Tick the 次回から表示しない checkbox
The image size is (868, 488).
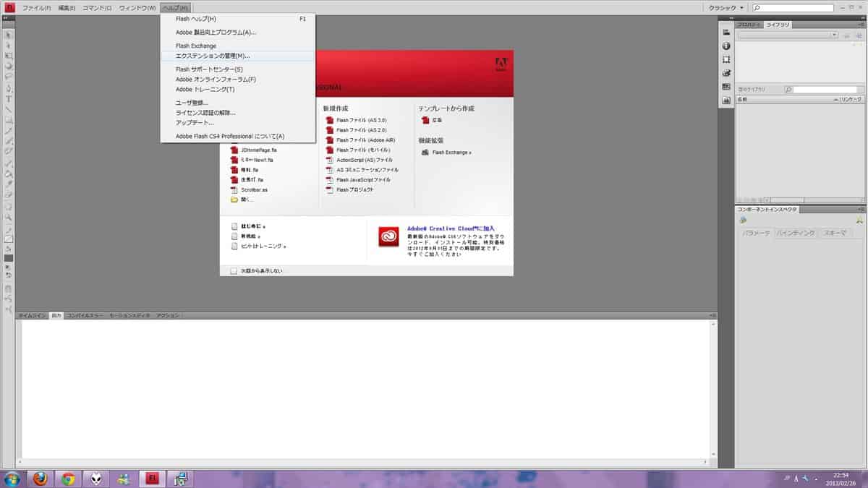click(x=233, y=271)
